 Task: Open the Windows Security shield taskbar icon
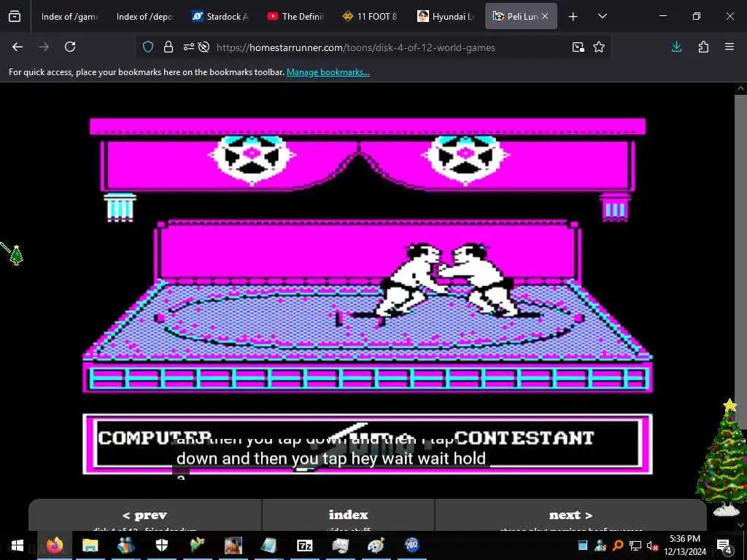click(x=161, y=545)
